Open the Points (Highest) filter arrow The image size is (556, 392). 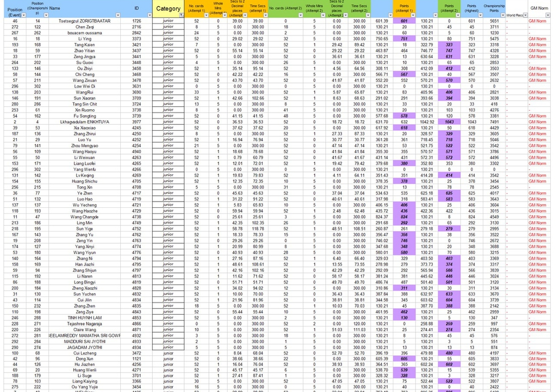pyautogui.click(x=480, y=15)
